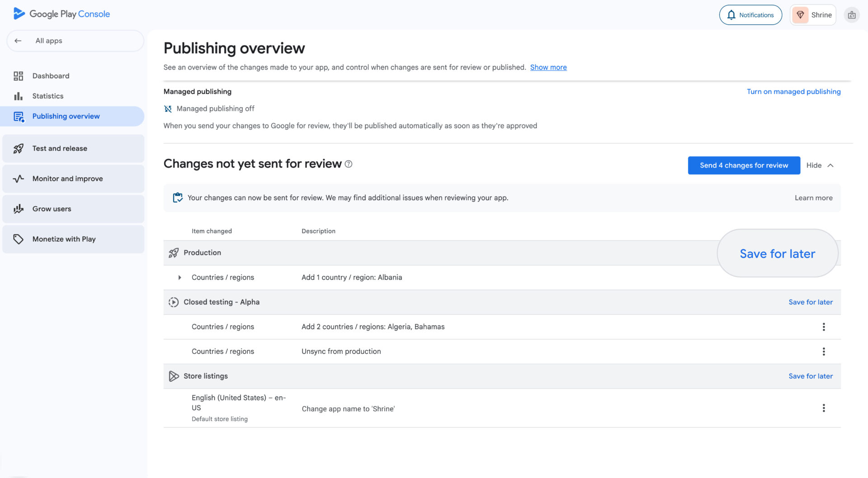The width and height of the screenshot is (868, 478).
Task: Open Statistics from the sidebar
Action: (47, 96)
